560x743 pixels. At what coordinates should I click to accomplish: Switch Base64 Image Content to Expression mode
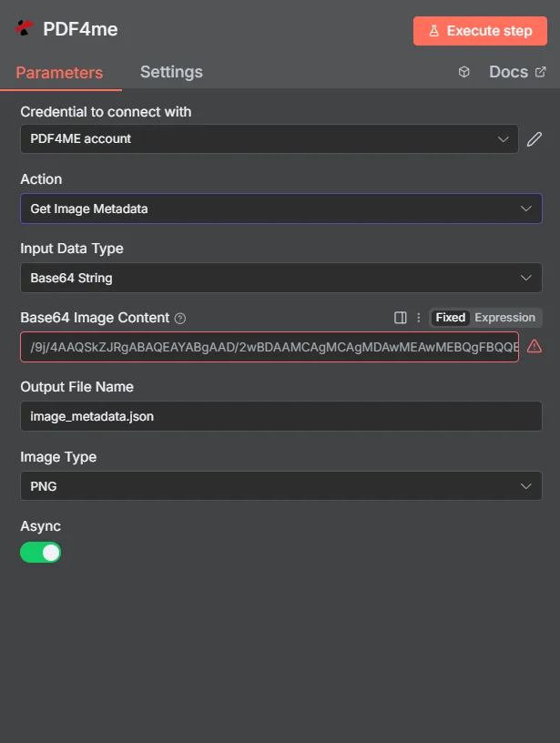505,318
